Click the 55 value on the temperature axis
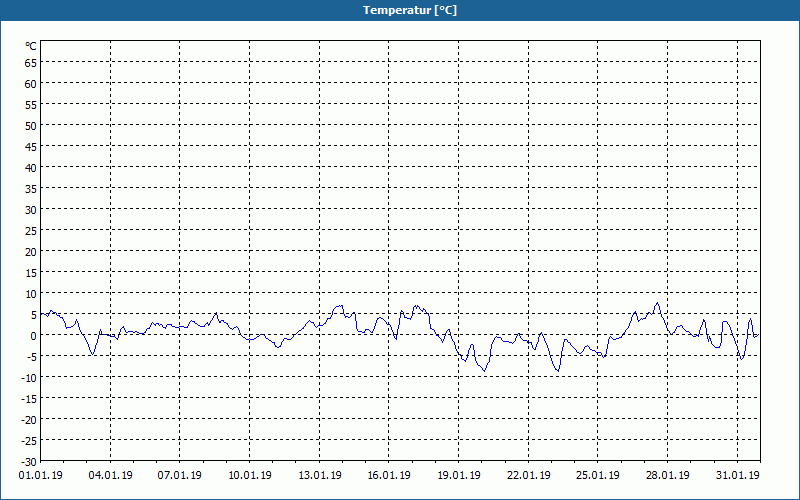Image resolution: width=800 pixels, height=500 pixels. click(x=31, y=105)
